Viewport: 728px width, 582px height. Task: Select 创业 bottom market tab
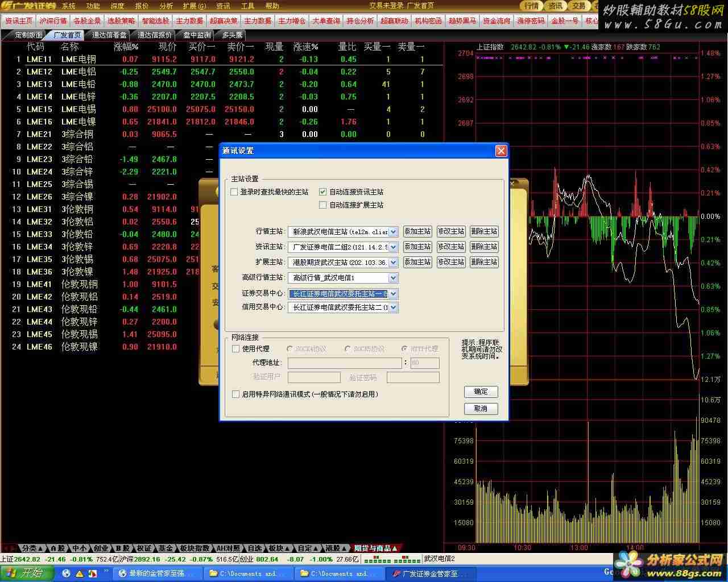(x=101, y=548)
